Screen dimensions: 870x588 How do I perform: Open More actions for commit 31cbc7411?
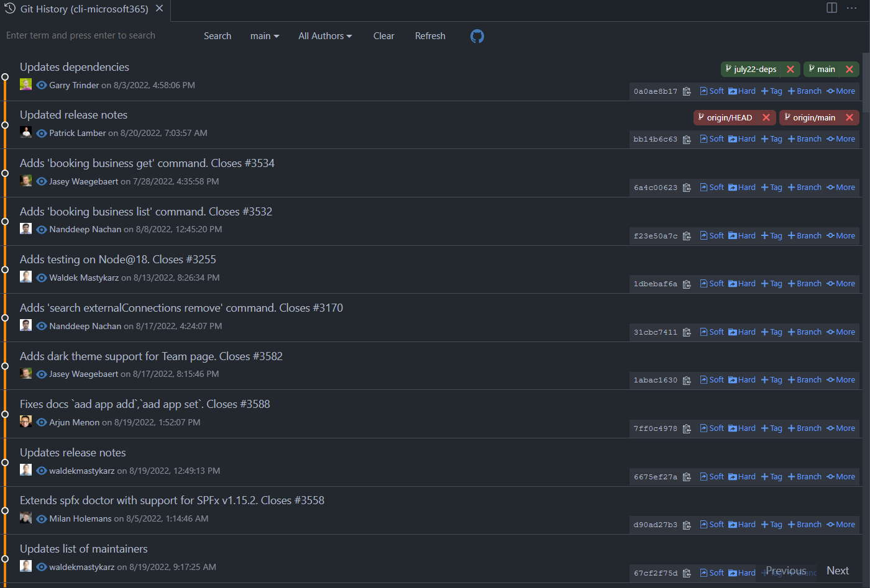[841, 332]
